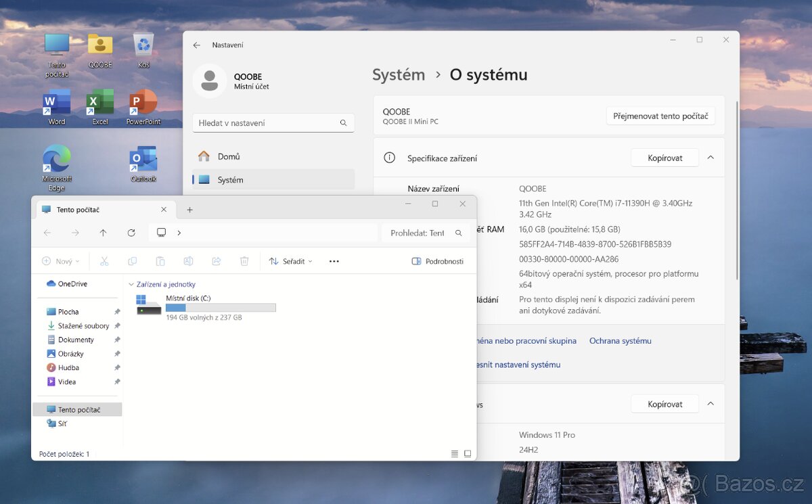Select the QOOBE folder on the desktop
Screen dimensions: 812x504
pos(100,51)
